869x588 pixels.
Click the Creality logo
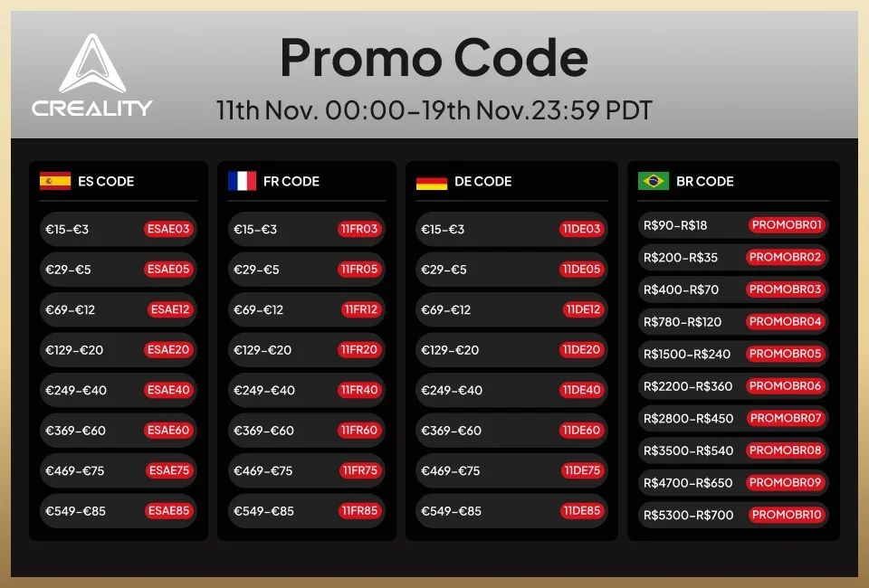coord(92,75)
